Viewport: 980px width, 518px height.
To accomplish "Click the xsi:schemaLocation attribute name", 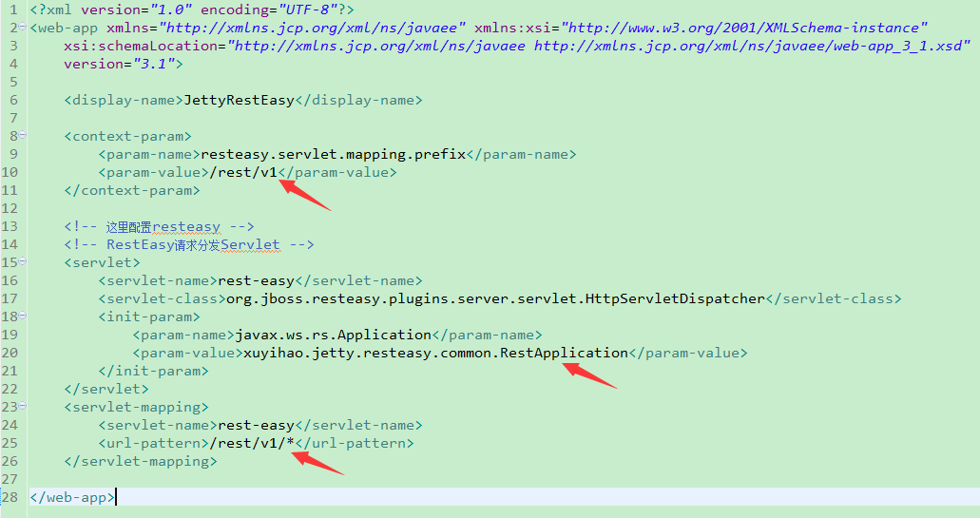I will click(x=141, y=46).
